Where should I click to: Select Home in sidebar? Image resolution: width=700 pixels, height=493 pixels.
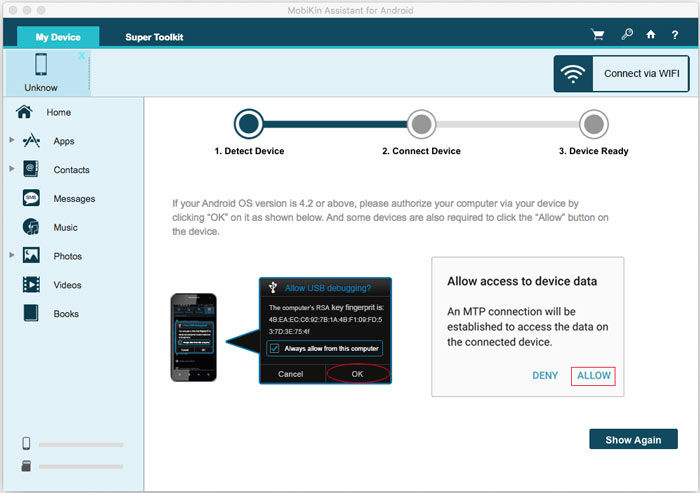[58, 112]
